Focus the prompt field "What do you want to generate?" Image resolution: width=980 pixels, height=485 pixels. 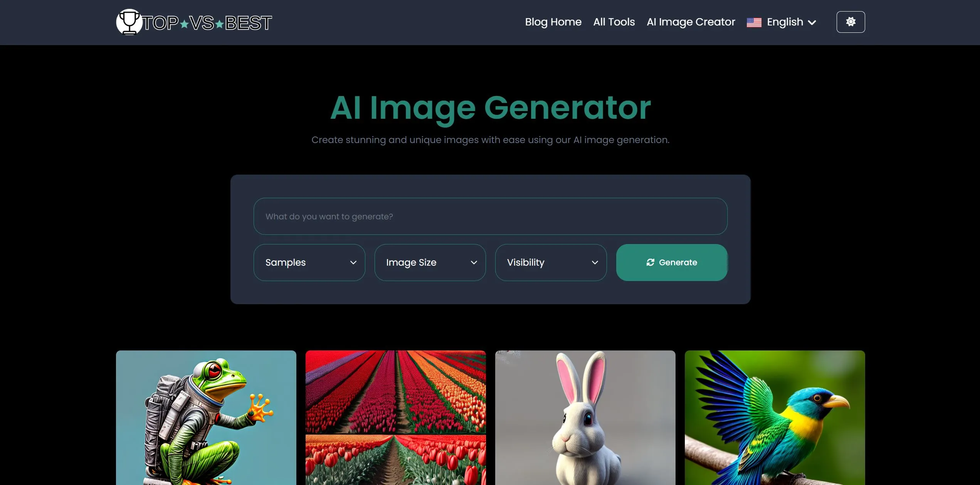pos(490,216)
